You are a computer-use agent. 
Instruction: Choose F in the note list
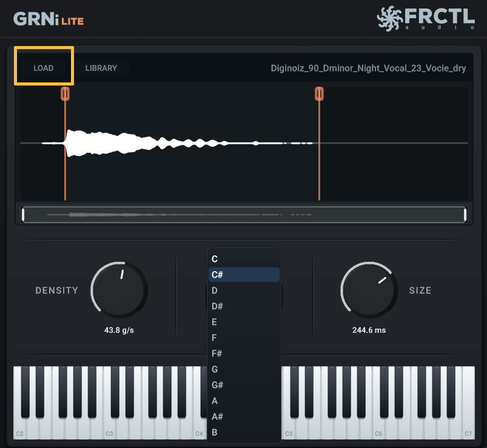tap(244, 338)
